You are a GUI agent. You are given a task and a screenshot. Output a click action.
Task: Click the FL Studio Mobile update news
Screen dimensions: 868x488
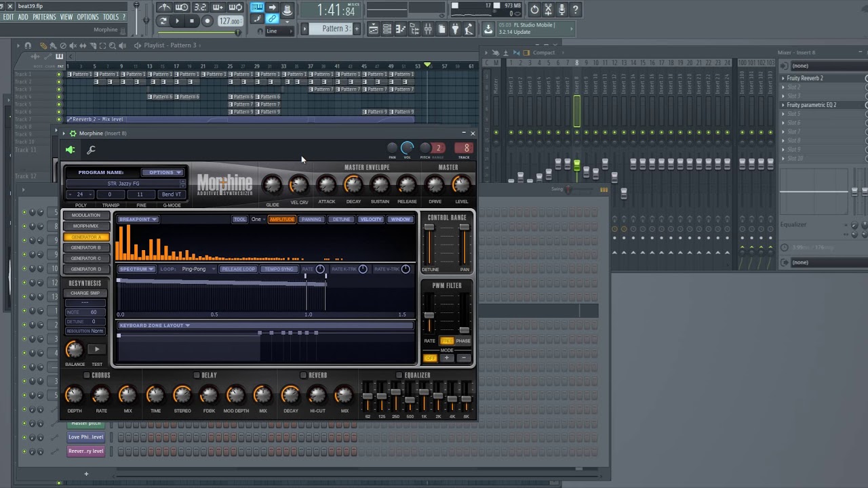[x=536, y=28]
